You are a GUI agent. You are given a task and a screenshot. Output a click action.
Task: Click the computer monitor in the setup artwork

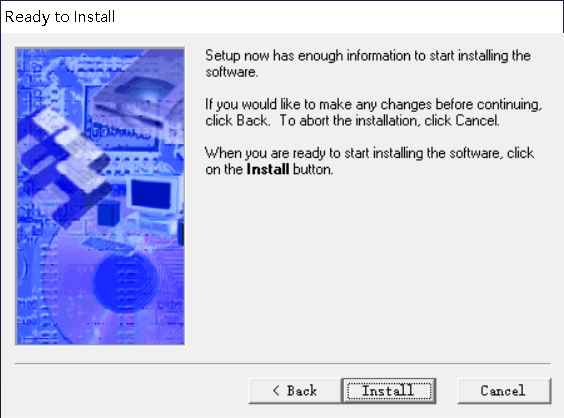coord(153,196)
